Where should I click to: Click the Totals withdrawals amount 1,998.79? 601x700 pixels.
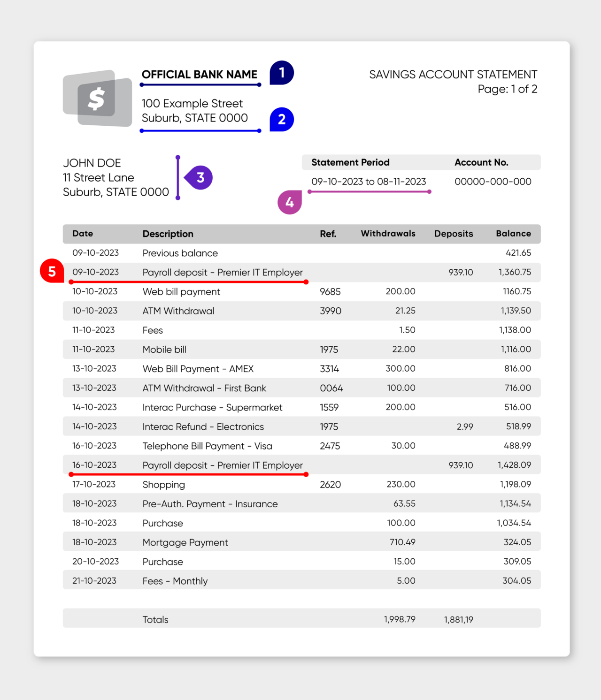(399, 619)
